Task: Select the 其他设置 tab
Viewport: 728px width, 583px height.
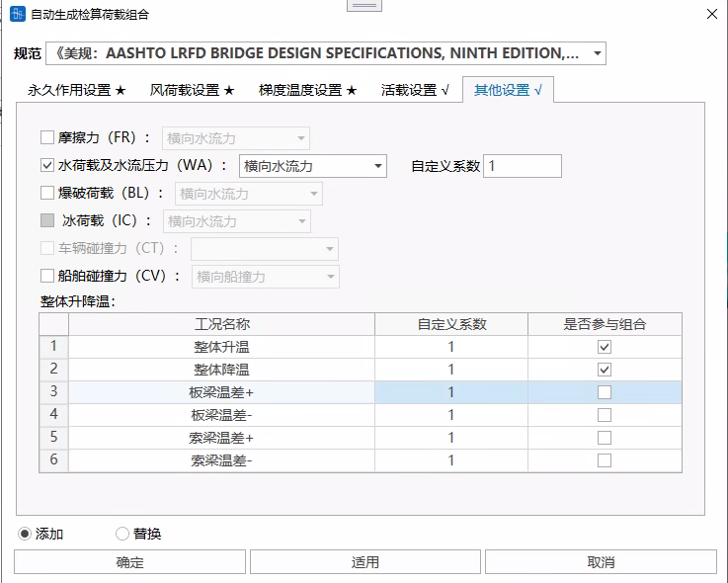Action: tap(508, 90)
